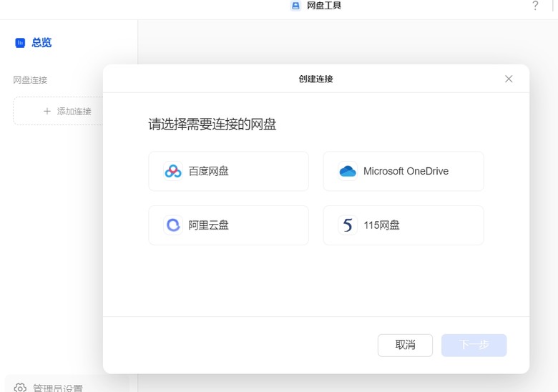Screen dimensions: 558x392
Task: Click the 网盘工具 app icon in title bar
Action: tap(295, 6)
